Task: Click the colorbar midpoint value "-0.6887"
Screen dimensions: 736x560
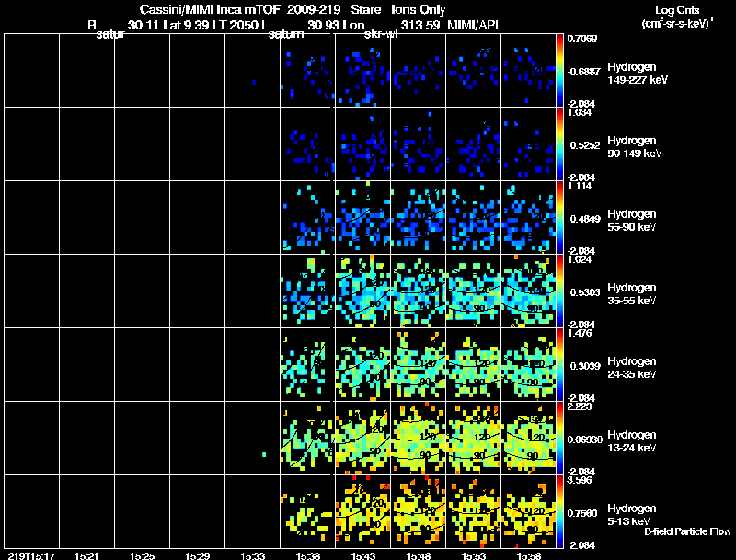Action: (x=583, y=72)
